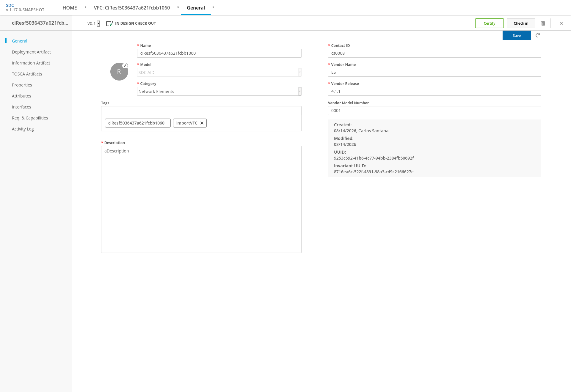
Task: Open Req. & Capabilities section
Action: coord(30,118)
